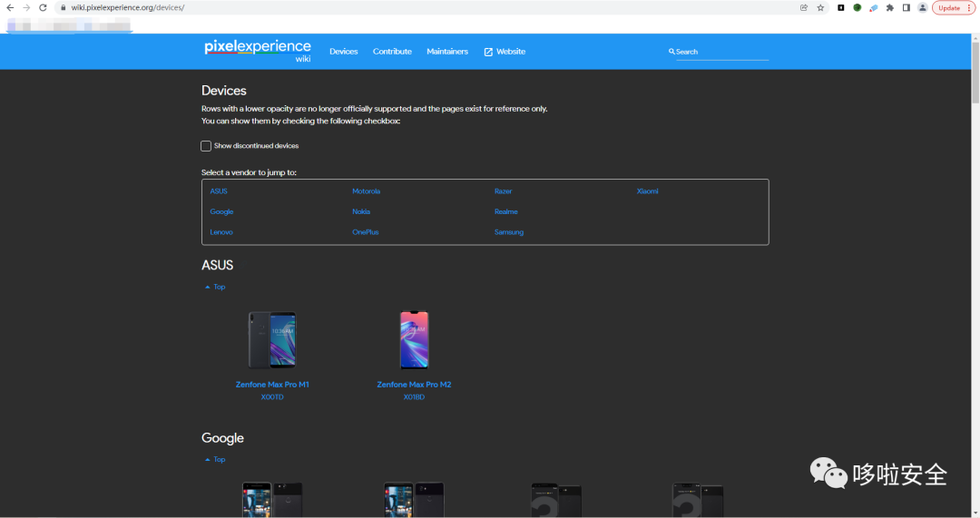Jump to Razer vendor section

(x=503, y=191)
